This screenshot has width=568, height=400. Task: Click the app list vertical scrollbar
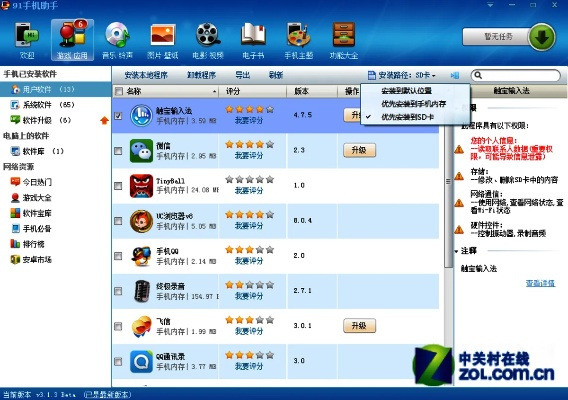tap(448, 196)
